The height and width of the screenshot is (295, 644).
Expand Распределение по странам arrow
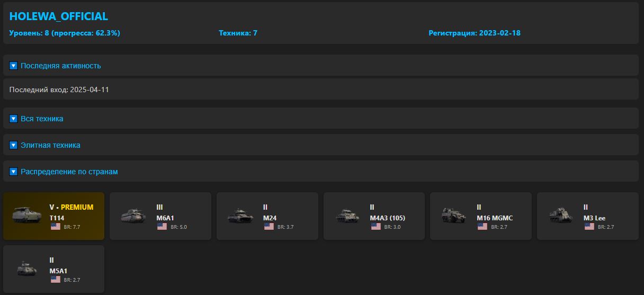pos(14,172)
